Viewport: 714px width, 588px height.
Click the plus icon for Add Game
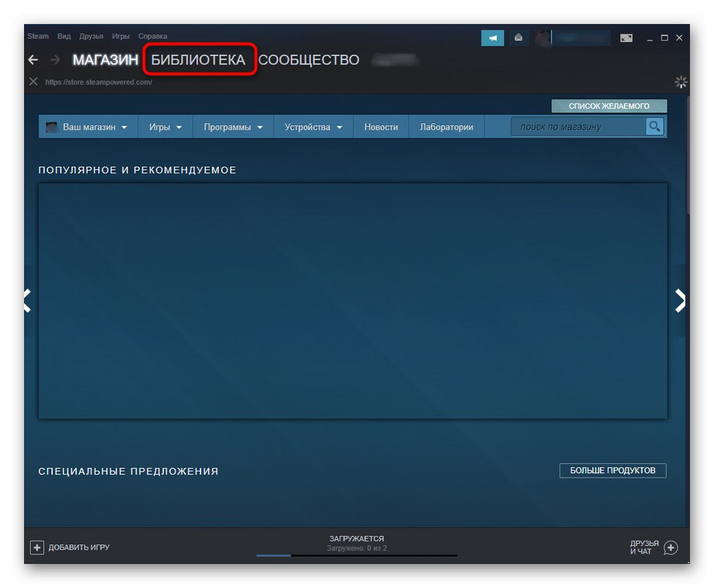(37, 547)
